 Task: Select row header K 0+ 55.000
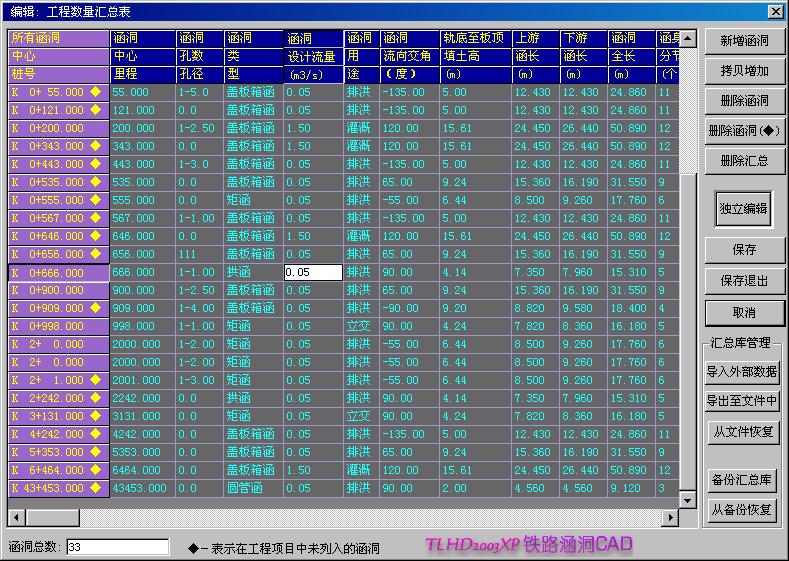click(x=59, y=92)
